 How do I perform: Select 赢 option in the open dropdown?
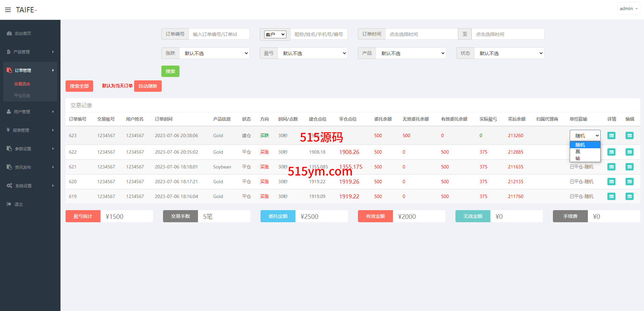coord(578,152)
